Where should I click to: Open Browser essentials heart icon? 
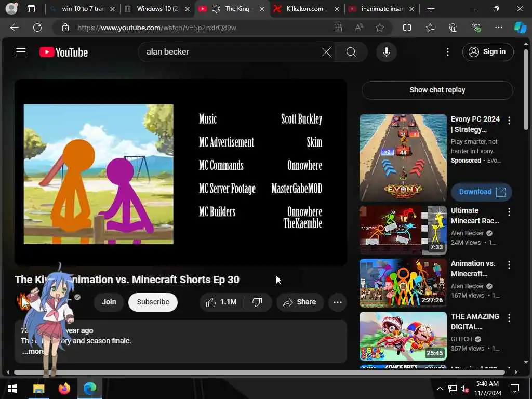[476, 28]
